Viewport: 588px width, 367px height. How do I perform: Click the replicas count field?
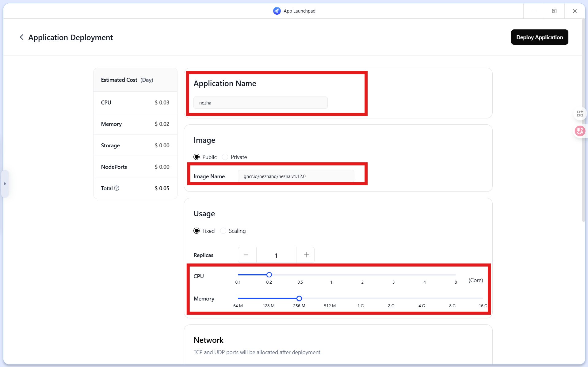coord(276,255)
